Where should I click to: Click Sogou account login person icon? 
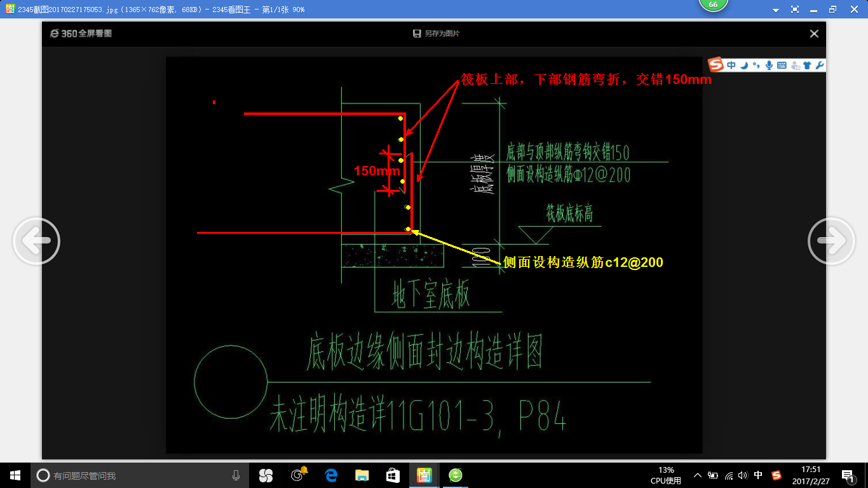click(x=795, y=65)
